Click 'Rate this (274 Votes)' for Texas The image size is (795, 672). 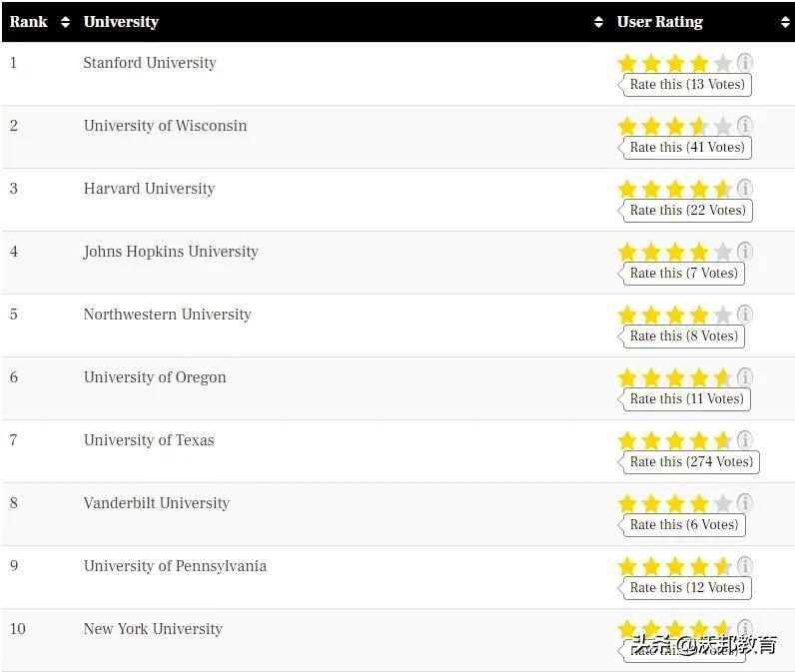click(691, 462)
